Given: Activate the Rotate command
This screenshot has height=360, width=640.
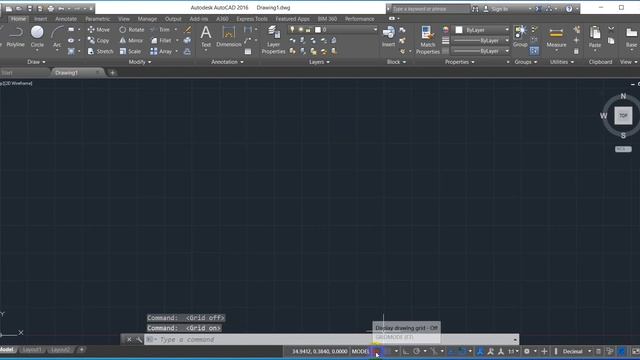Looking at the screenshot, I should click(131, 30).
